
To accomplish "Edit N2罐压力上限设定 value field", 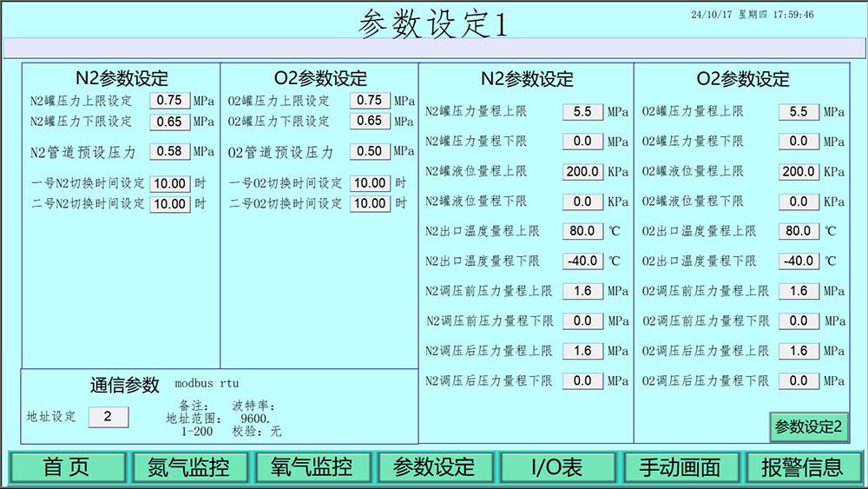I will tap(170, 101).
